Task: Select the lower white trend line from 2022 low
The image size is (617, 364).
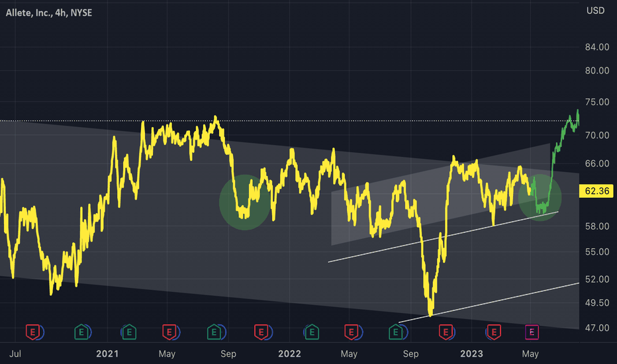Action: [x=489, y=302]
